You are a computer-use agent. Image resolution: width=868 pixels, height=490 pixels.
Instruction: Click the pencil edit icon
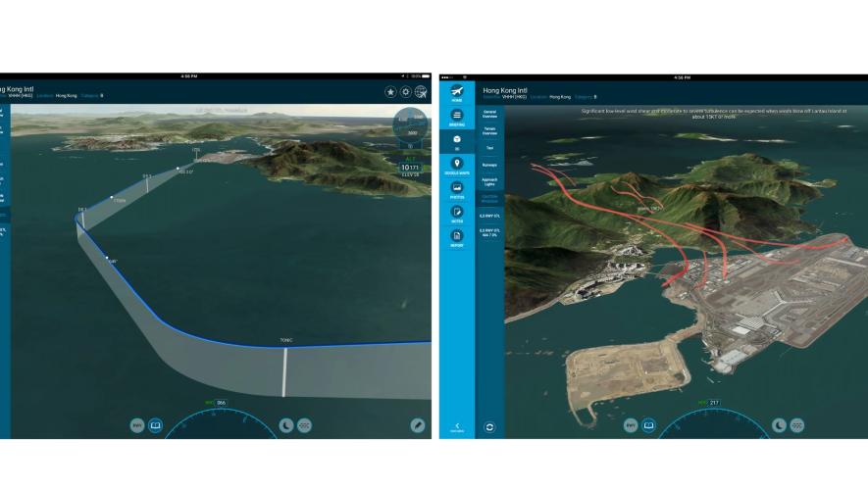pos(418,425)
